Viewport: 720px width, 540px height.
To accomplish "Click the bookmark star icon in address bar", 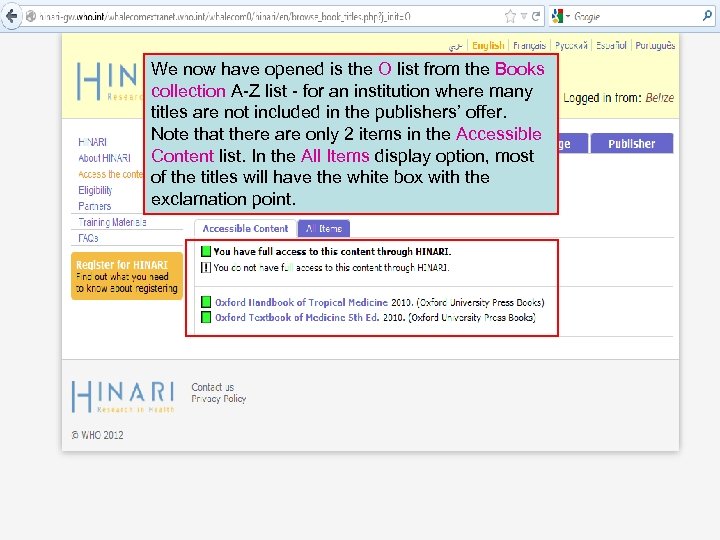I will pyautogui.click(x=510, y=17).
